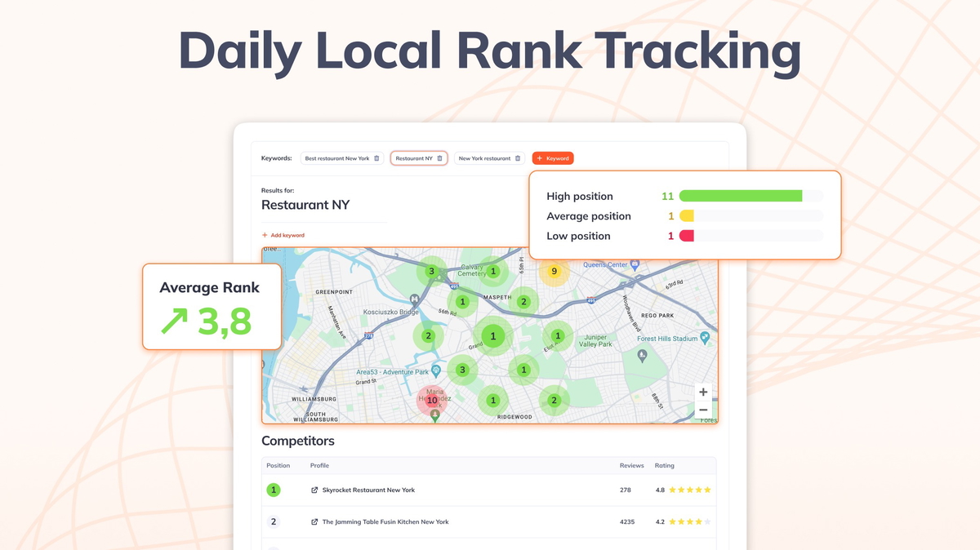Viewport: 980px width, 550px height.
Task: Click the five-star rating for Skyrocket Restaurant
Action: (689, 490)
